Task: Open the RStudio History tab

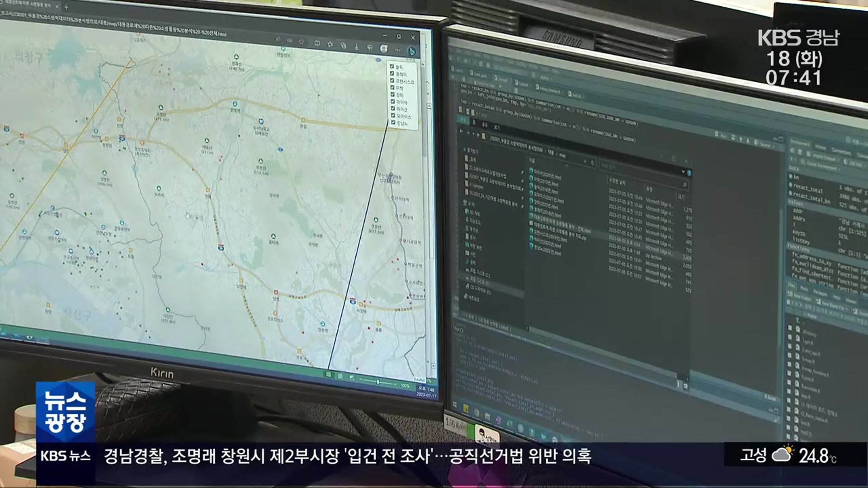Action: (x=821, y=147)
